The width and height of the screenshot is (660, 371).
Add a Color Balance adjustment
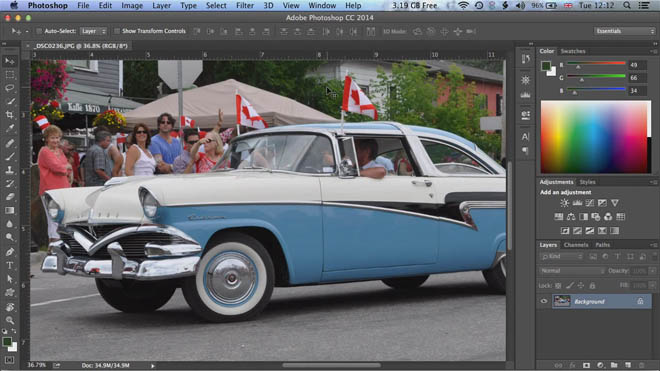pyautogui.click(x=571, y=217)
